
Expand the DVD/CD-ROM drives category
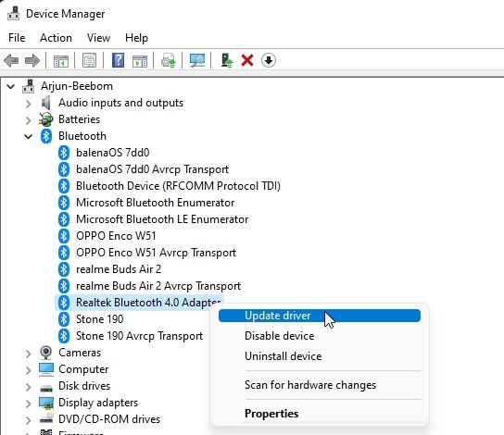coord(29,420)
